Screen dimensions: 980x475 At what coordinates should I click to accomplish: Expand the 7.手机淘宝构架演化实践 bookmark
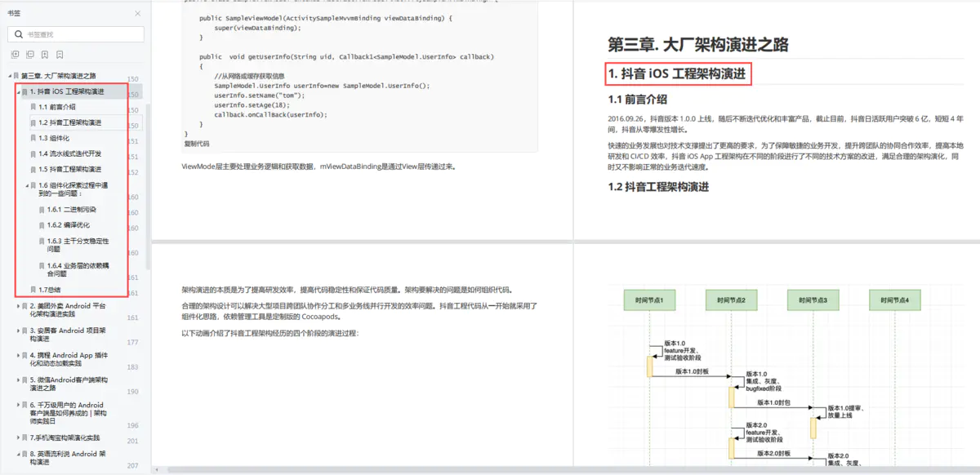[x=18, y=437]
